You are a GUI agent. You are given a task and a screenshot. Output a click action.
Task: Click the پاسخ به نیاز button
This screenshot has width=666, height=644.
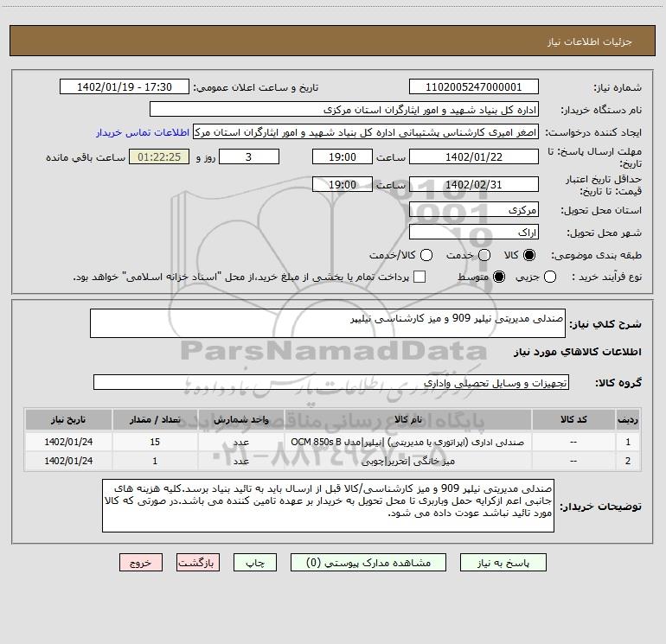click(x=503, y=563)
